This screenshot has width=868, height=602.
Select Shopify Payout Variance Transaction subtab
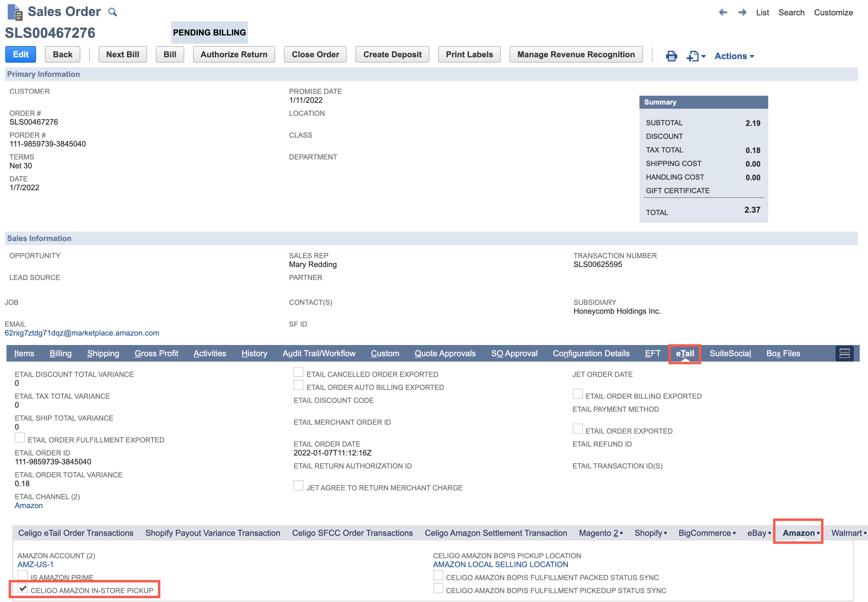coord(213,533)
